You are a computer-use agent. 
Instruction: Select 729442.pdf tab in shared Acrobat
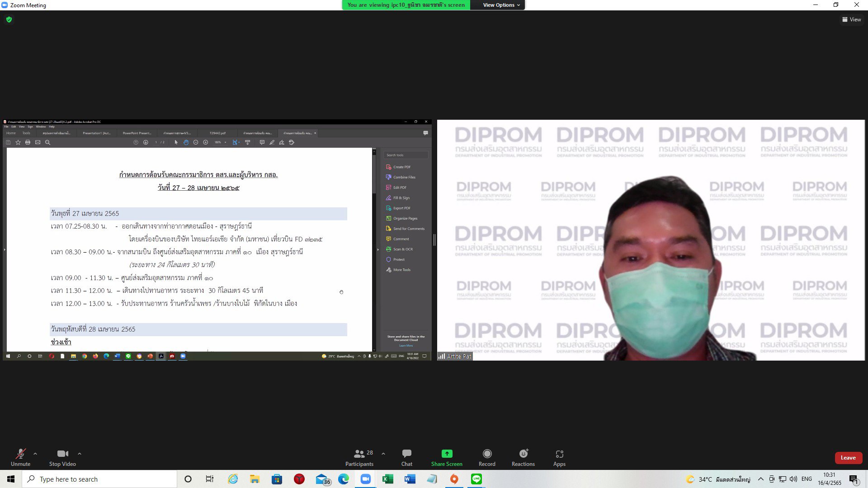217,133
